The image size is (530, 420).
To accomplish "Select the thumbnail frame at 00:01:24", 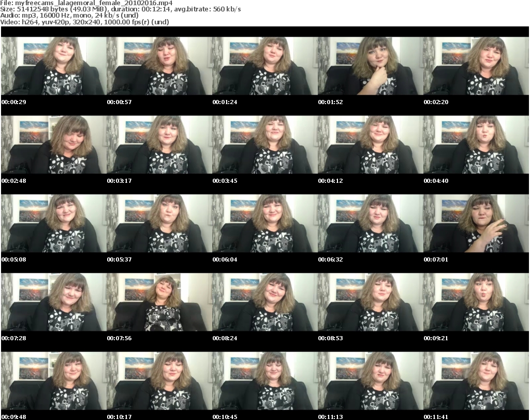I will click(x=264, y=66).
